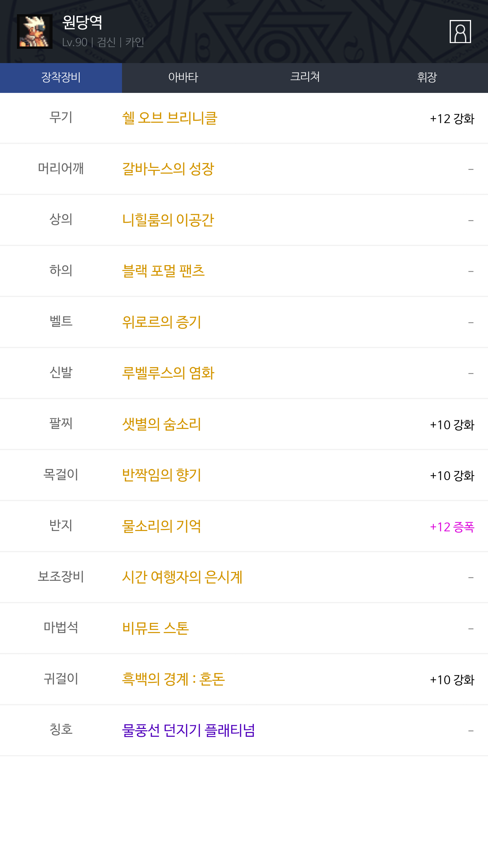Viewport: 488px width, 868px height.
Task: Open title 물풍선 던지기 플래티넘
Action: 188,730
